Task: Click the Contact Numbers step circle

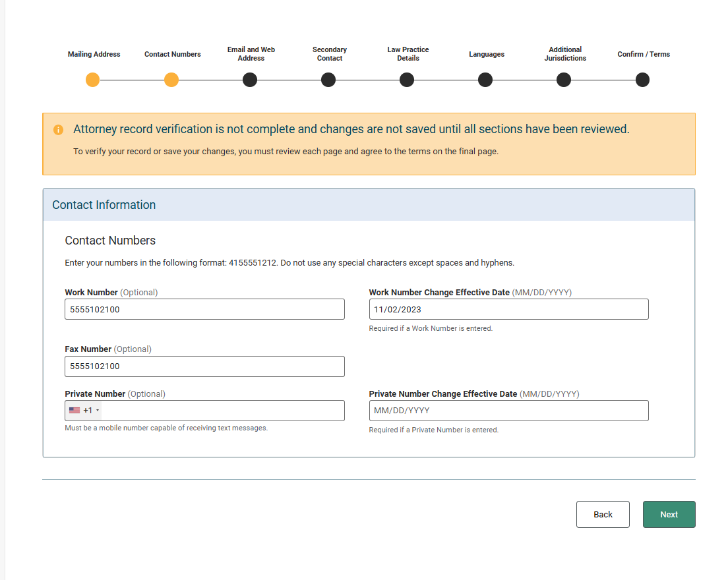Action: pos(171,80)
